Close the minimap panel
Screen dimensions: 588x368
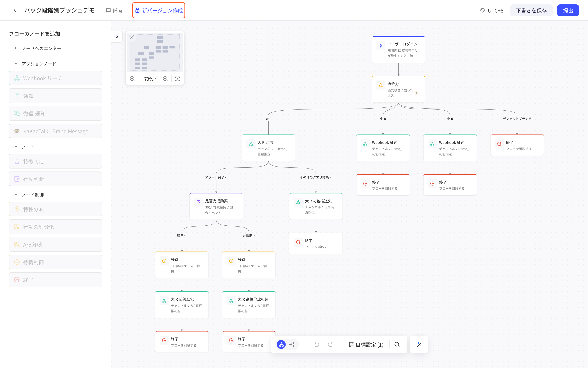click(x=131, y=37)
